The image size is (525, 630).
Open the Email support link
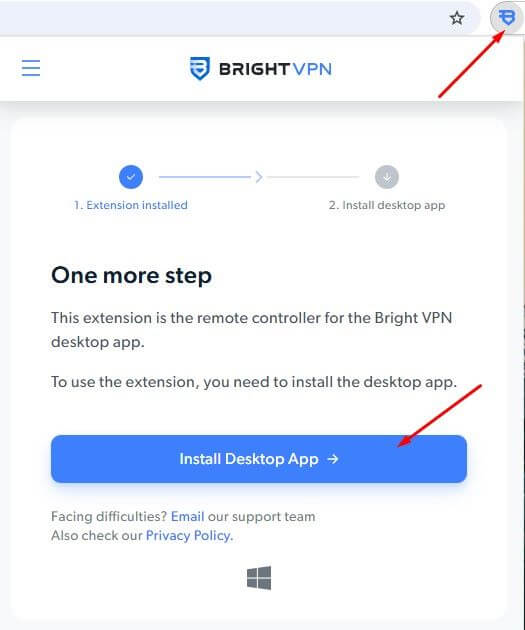click(x=188, y=516)
